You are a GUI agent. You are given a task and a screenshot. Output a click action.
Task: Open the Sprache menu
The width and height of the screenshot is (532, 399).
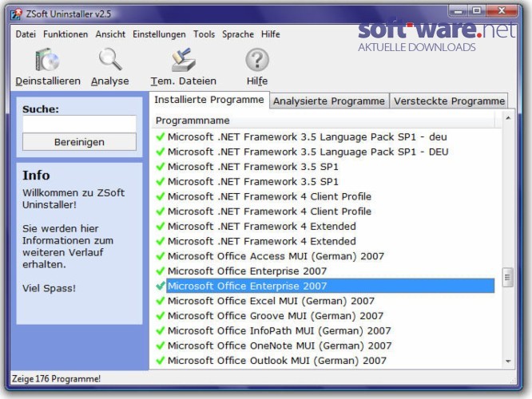click(x=238, y=34)
